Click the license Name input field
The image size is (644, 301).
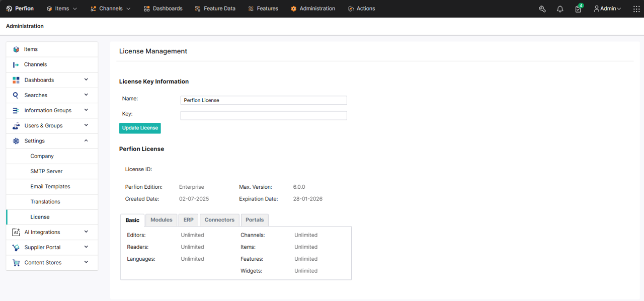[x=264, y=100]
